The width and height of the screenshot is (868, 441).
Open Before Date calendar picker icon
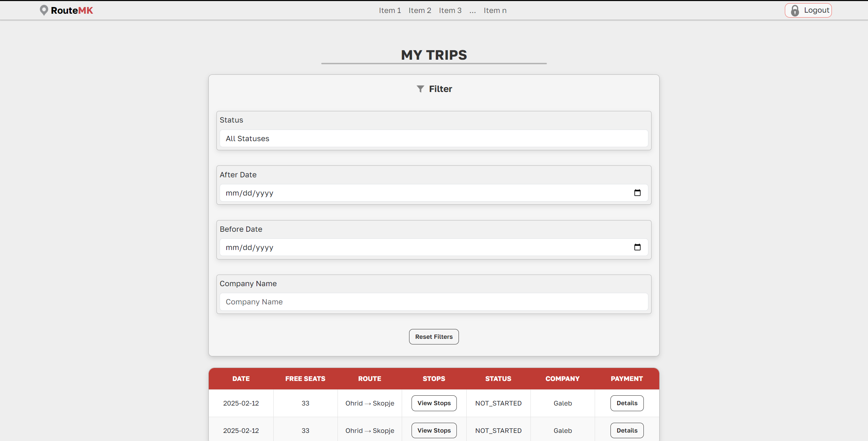coord(637,247)
